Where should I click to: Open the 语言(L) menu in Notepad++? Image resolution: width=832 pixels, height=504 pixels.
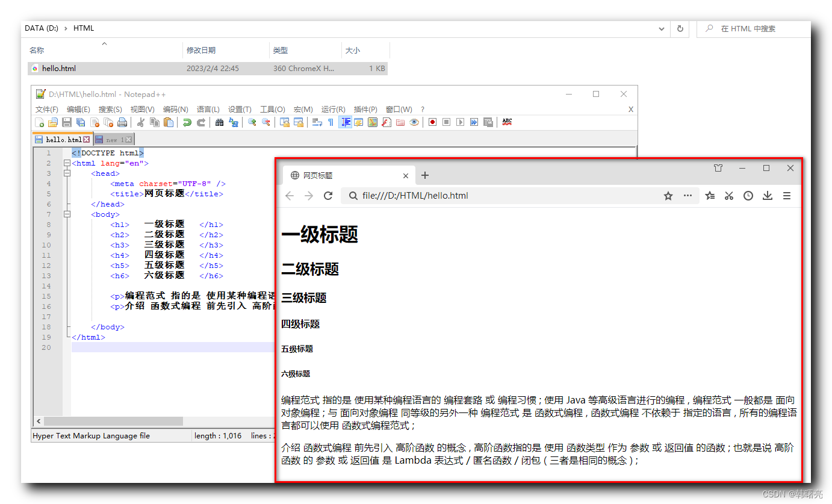pos(208,110)
